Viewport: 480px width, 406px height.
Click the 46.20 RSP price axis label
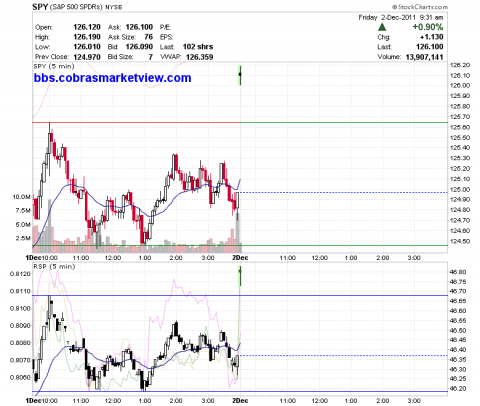pyautogui.click(x=458, y=389)
